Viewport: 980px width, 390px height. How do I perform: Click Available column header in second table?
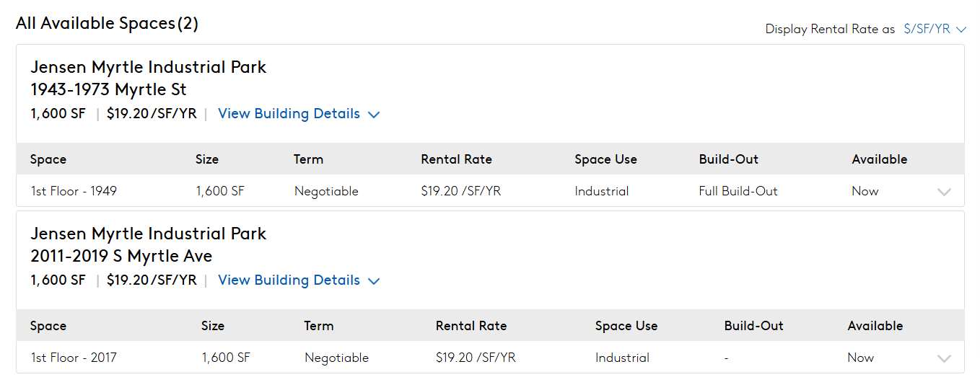tap(875, 326)
